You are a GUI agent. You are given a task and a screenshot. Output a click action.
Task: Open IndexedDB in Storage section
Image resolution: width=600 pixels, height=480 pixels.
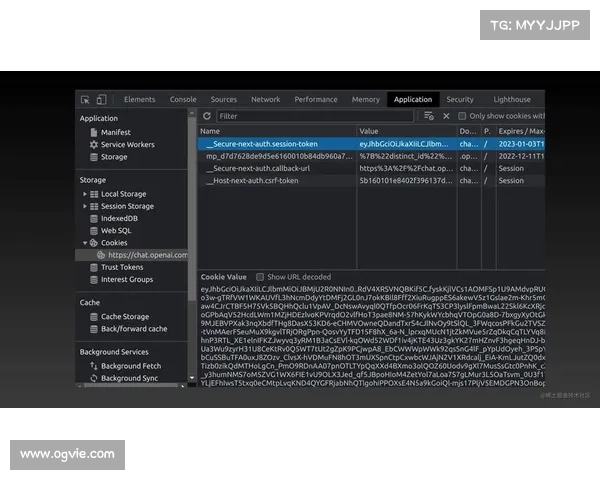(x=119, y=219)
